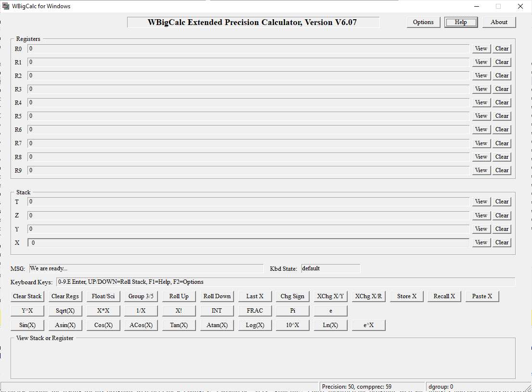Clear register R9
This screenshot has width=532, height=392.
[x=502, y=170]
